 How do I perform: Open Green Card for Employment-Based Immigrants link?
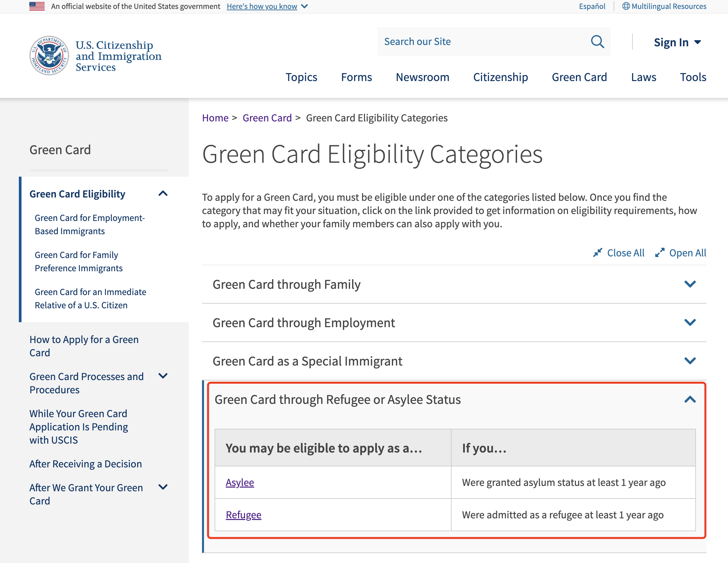(90, 225)
